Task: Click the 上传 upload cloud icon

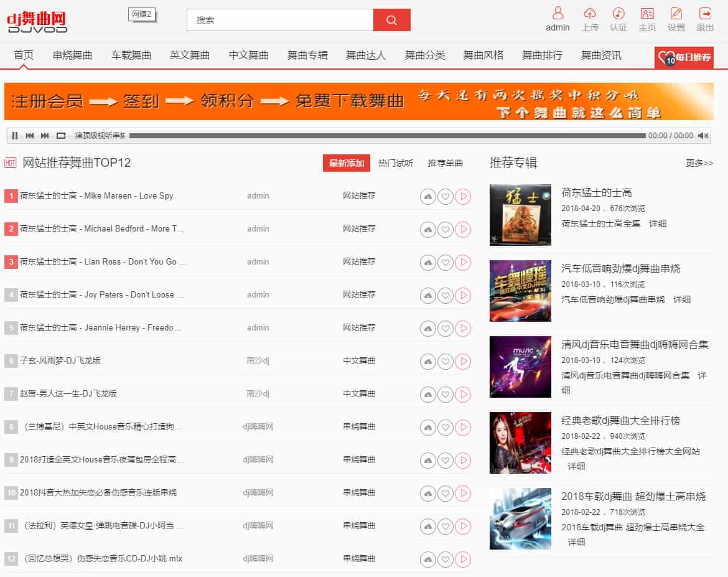Action: (x=589, y=14)
